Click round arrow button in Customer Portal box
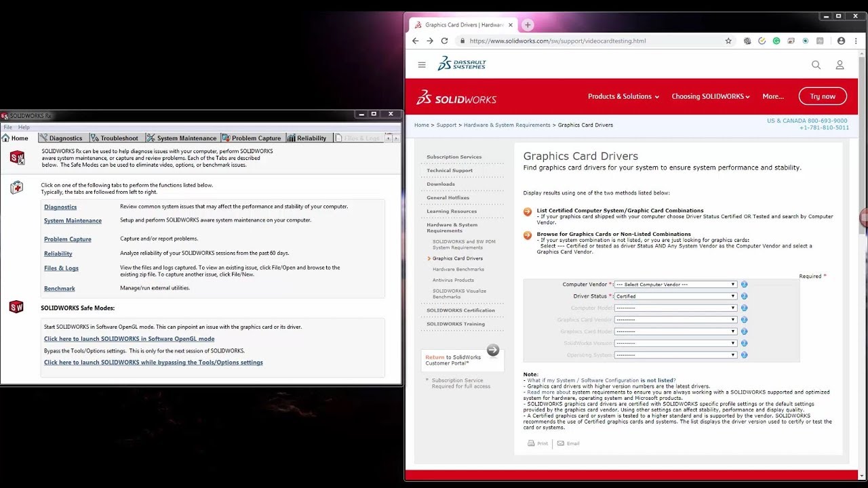Image resolution: width=868 pixels, height=488 pixels. pos(493,350)
